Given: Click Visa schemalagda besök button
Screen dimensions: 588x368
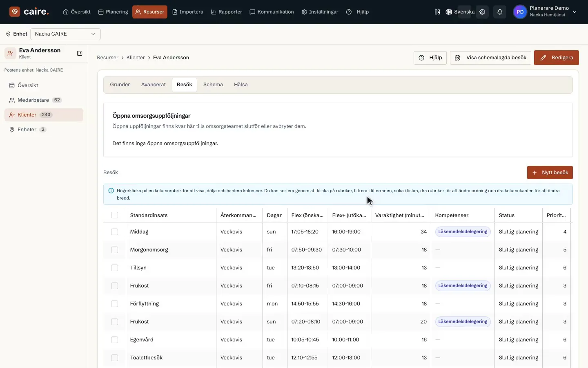Looking at the screenshot, I should tap(490, 58).
